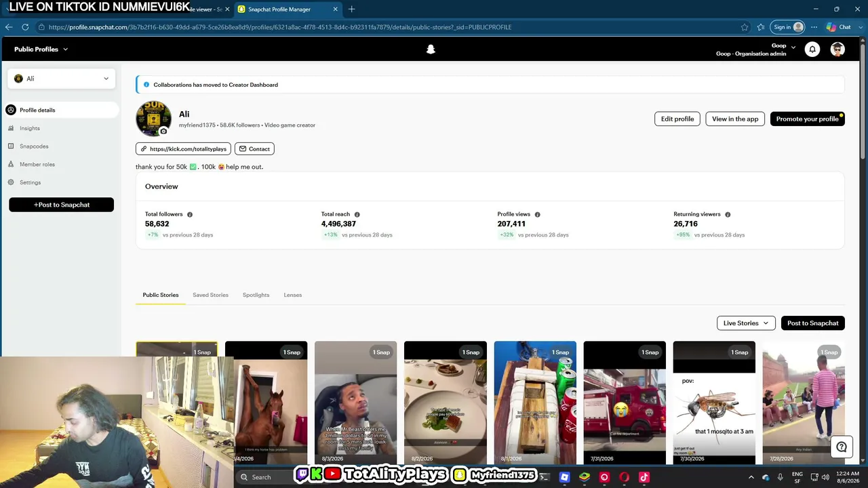Open the clock and date in the taskbar
The height and width of the screenshot is (488, 868).
(848, 477)
